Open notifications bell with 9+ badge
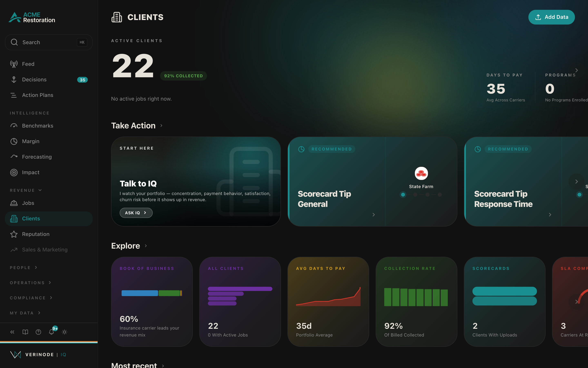This screenshot has width=588, height=368. click(51, 331)
